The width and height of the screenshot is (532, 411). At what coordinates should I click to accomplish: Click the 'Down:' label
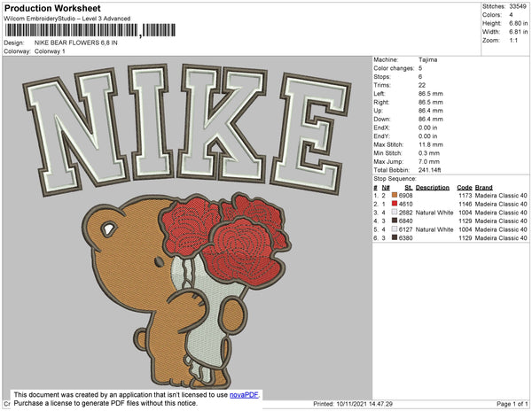382,119
